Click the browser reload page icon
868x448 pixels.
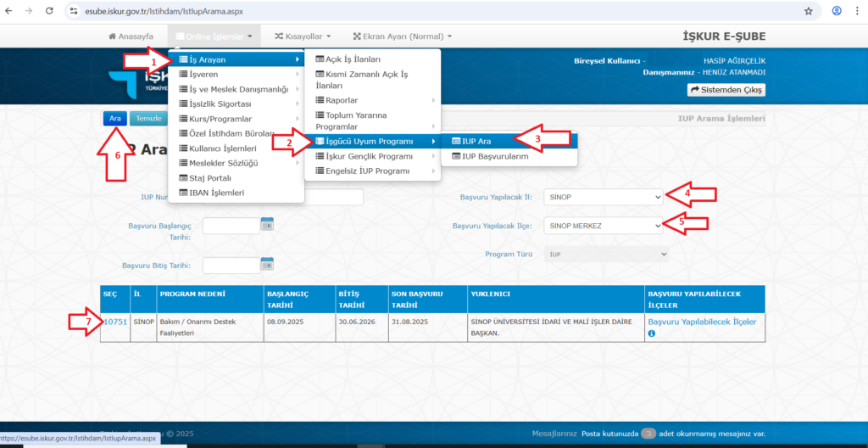click(49, 12)
